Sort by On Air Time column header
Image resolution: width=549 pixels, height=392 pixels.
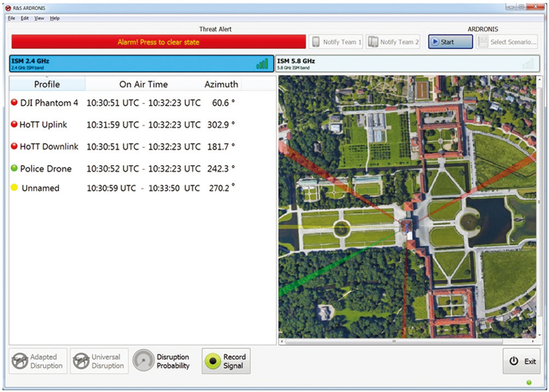tap(144, 84)
